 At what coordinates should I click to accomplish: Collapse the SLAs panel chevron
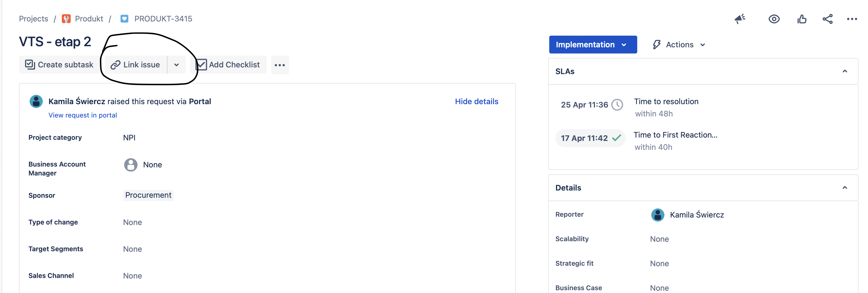pos(845,71)
